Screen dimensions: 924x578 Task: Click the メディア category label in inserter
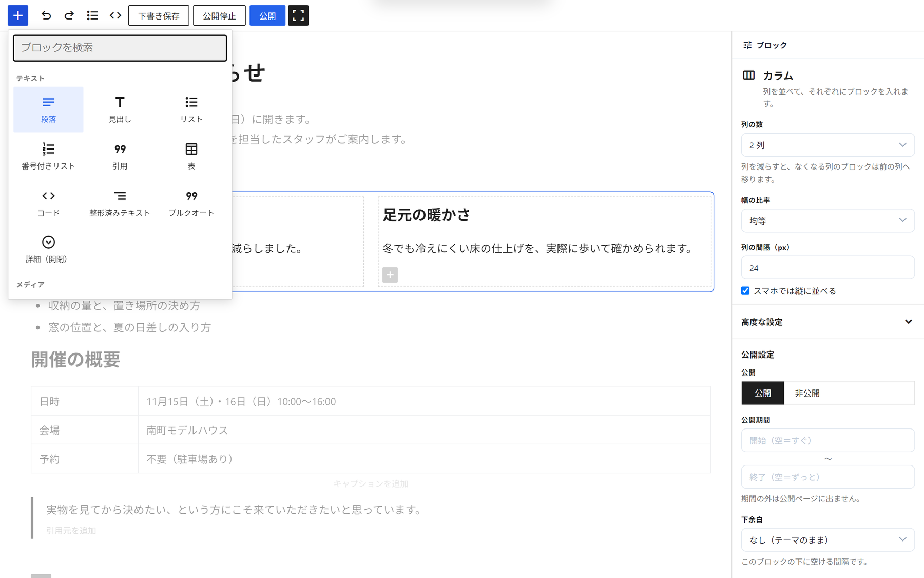point(30,284)
